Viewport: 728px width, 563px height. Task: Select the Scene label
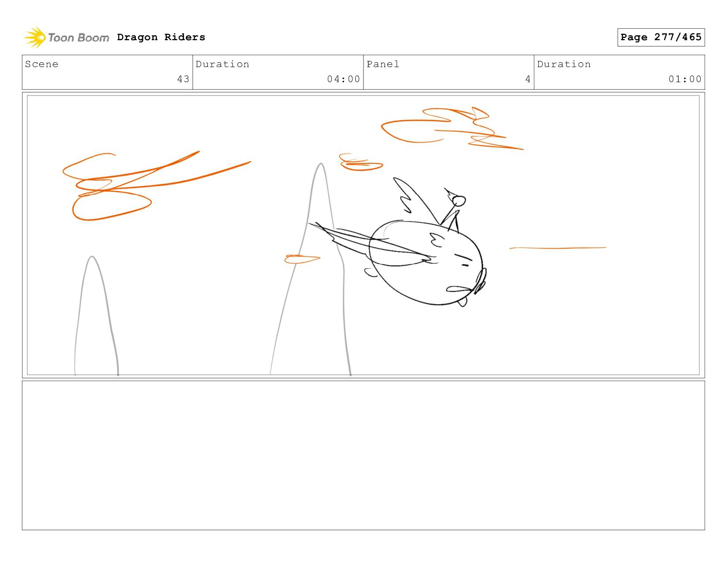pos(41,64)
